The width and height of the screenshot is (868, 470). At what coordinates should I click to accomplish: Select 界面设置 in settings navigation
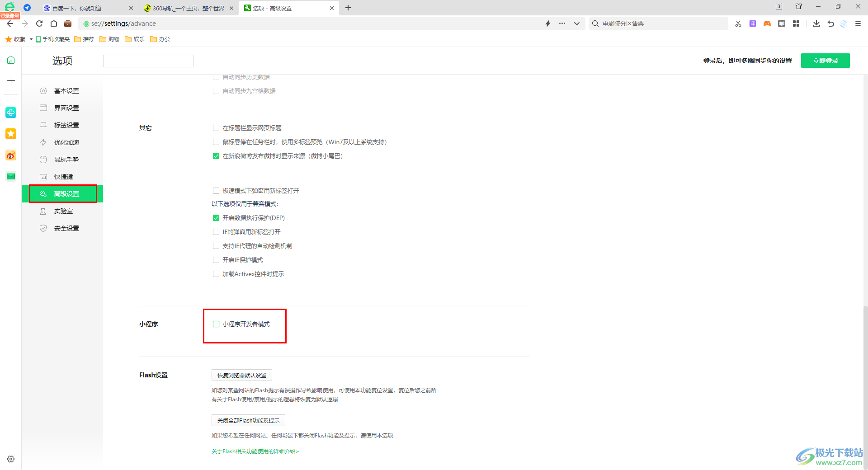tap(62, 108)
